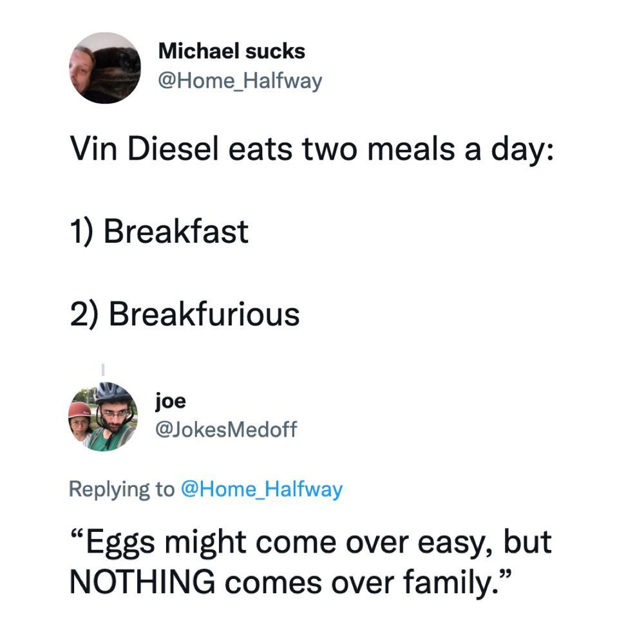Open joe's profile avatar with bike helmets
Image resolution: width=644 pixels, height=644 pixels.
(x=103, y=417)
